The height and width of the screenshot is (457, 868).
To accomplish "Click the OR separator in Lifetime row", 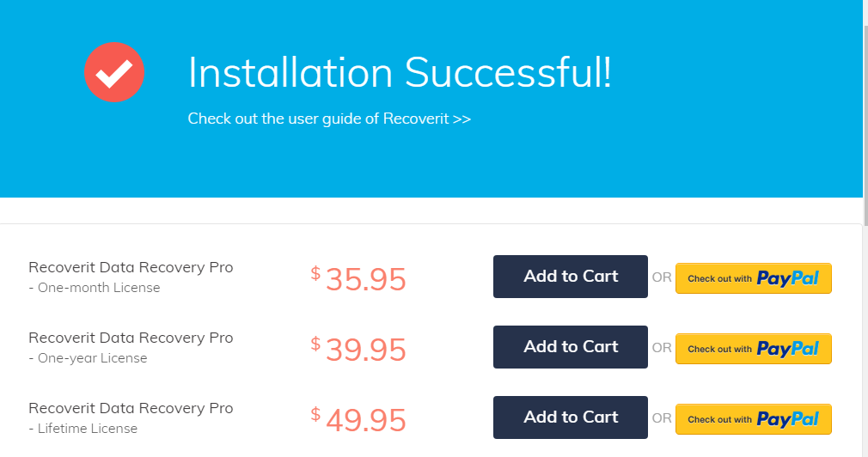I will pyautogui.click(x=662, y=418).
